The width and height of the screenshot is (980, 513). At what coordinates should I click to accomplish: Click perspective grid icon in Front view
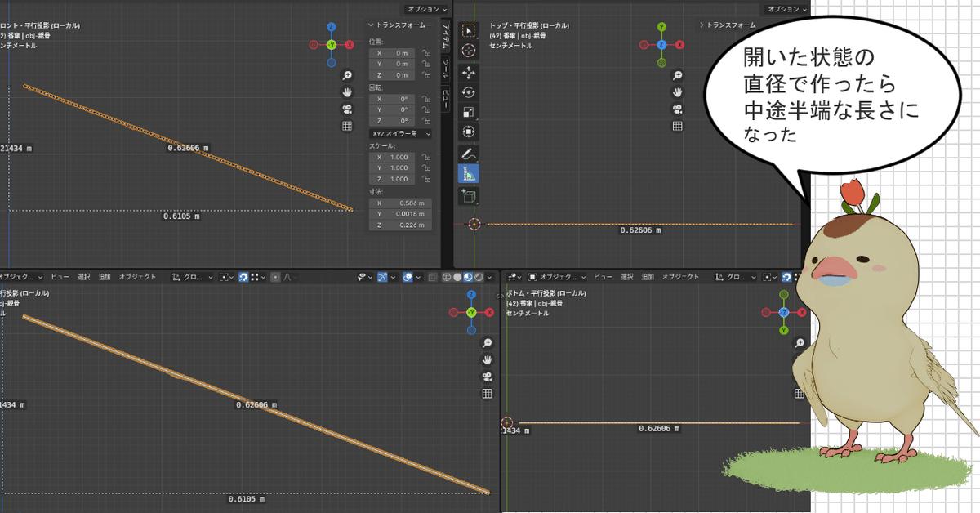pyautogui.click(x=347, y=127)
